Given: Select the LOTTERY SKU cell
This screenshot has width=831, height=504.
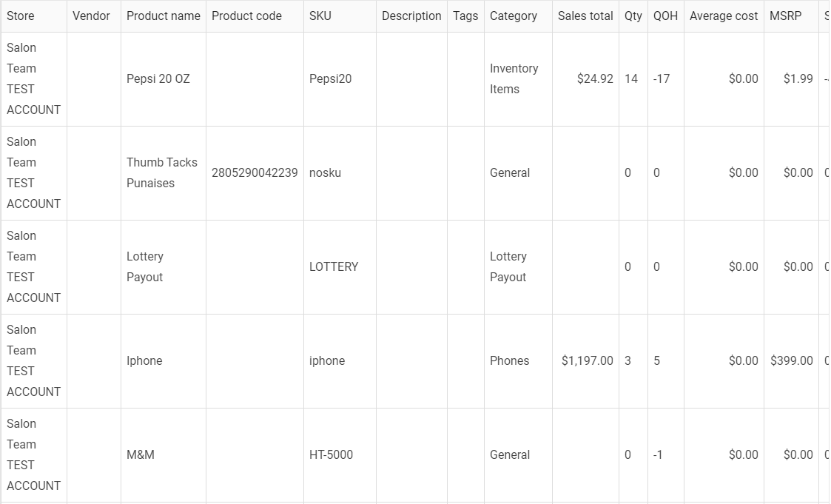Looking at the screenshot, I should pyautogui.click(x=334, y=266).
